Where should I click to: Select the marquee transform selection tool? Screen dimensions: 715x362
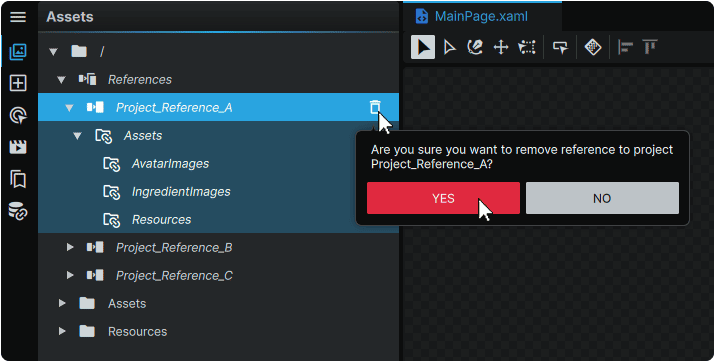[x=527, y=47]
